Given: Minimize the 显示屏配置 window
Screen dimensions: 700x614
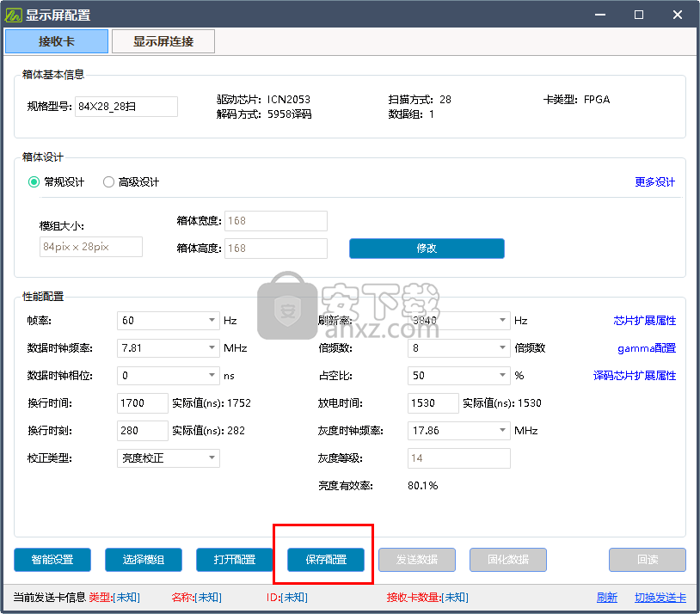Looking at the screenshot, I should pyautogui.click(x=600, y=15).
